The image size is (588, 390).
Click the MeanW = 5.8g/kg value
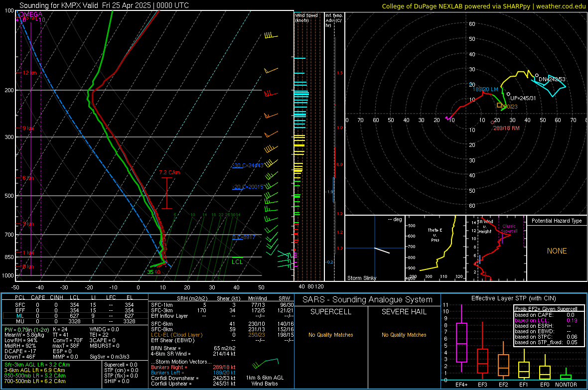(x=24, y=335)
